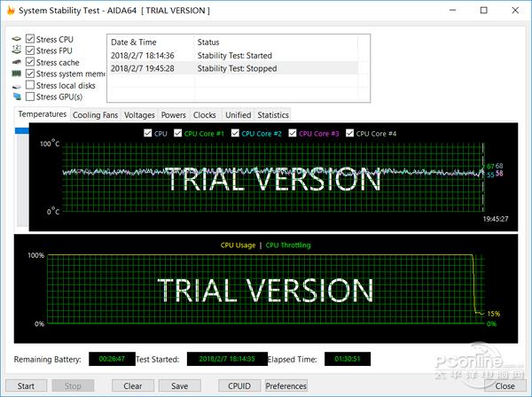Select the 'Stability Test: Started' log row
This screenshot has height=397, width=532.
234,55
